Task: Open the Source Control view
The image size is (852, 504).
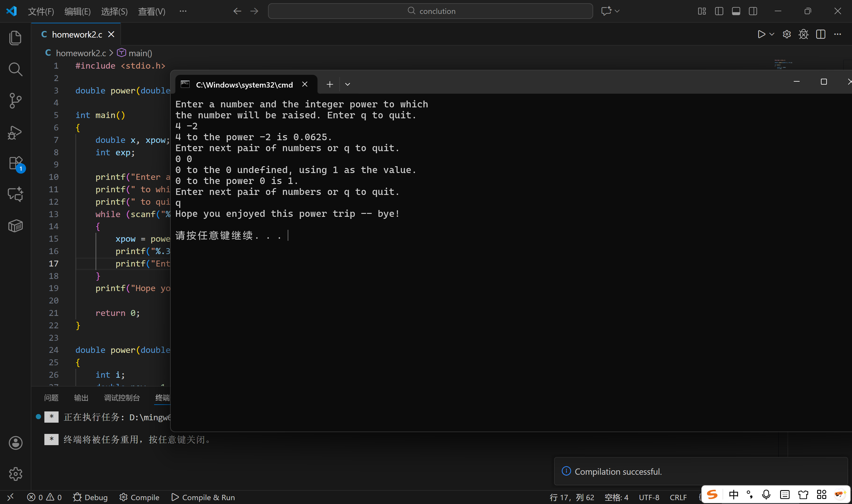Action: pos(15,101)
